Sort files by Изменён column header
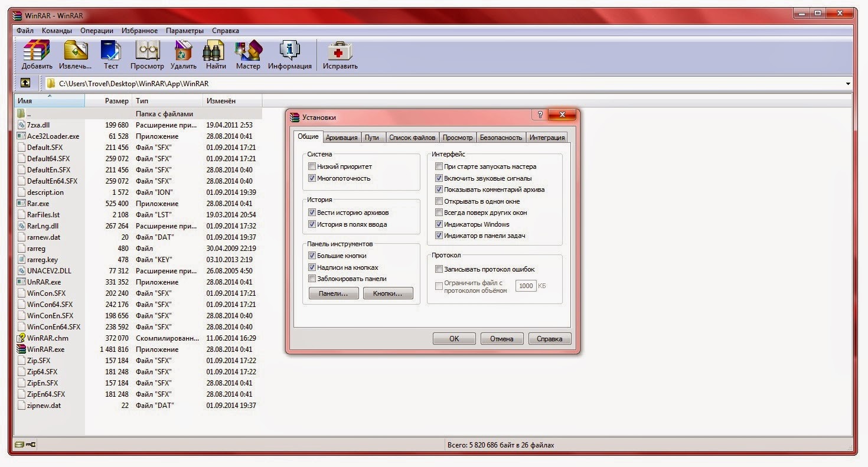 point(232,101)
